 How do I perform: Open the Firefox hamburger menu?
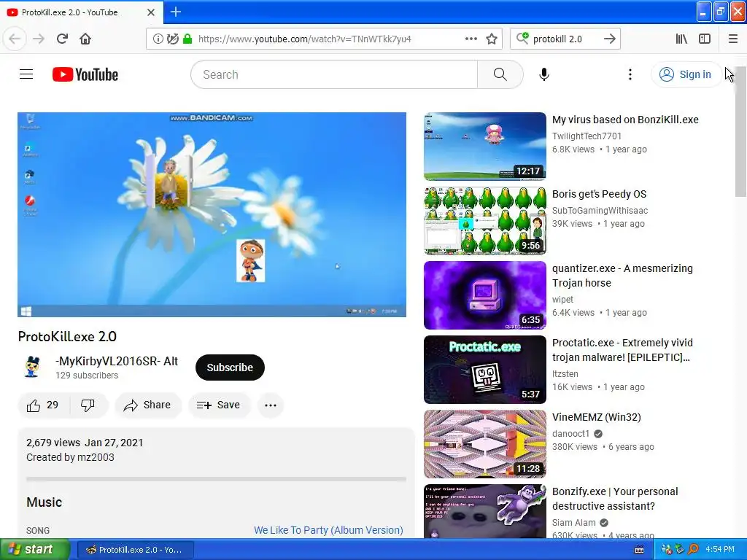pos(733,39)
